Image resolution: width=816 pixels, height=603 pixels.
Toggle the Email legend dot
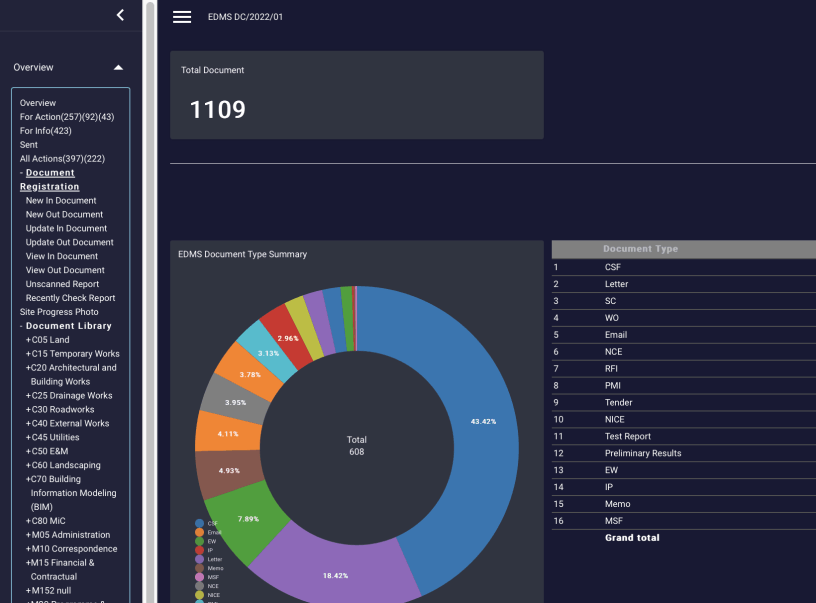[x=200, y=532]
